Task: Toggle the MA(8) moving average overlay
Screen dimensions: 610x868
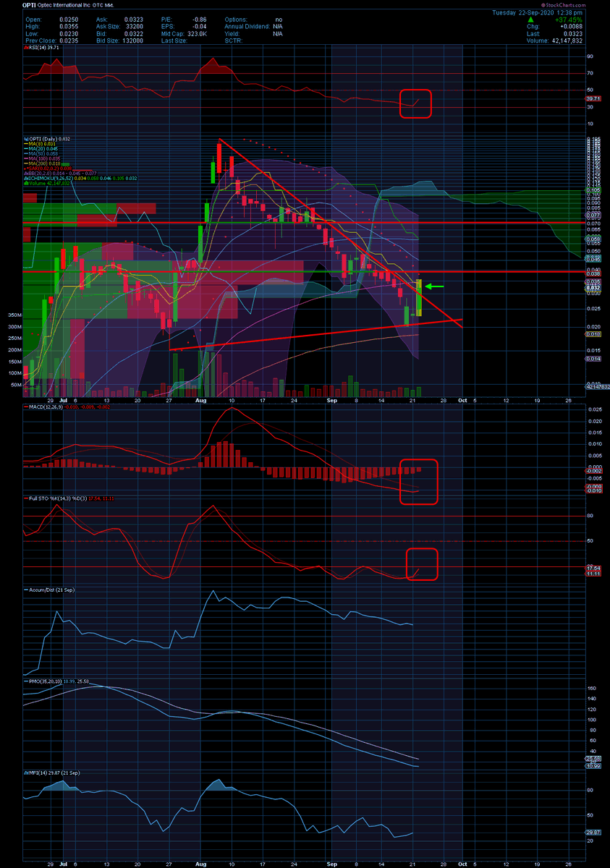Action: 26,145
